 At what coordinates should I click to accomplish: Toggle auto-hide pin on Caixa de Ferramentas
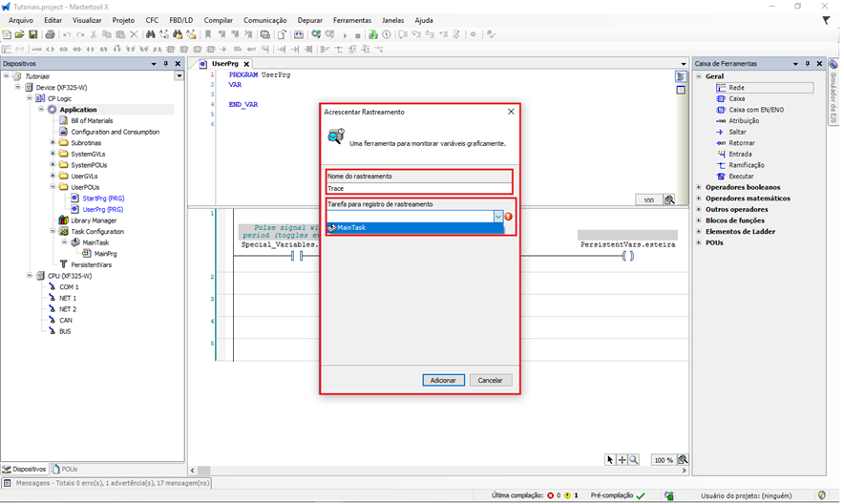807,64
